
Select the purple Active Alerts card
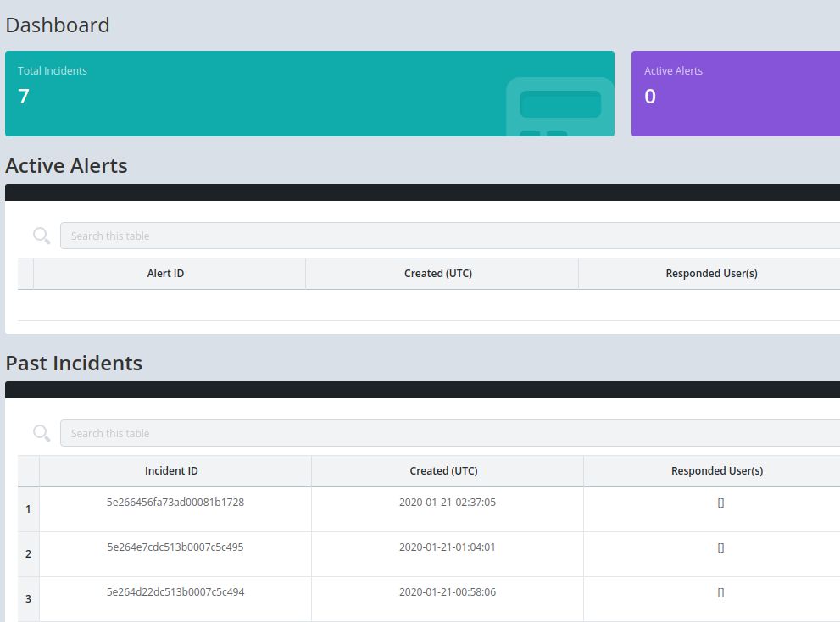click(x=734, y=93)
